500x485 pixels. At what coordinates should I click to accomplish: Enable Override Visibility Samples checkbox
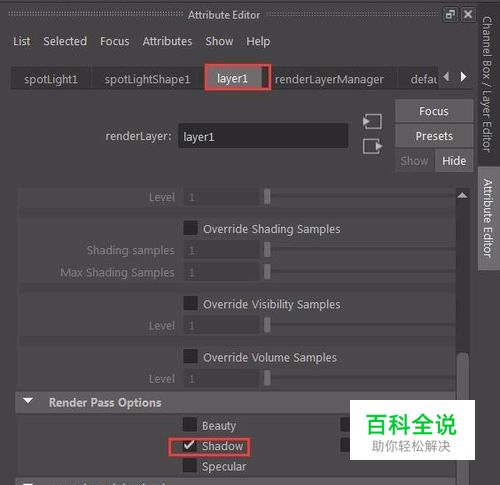click(x=191, y=303)
